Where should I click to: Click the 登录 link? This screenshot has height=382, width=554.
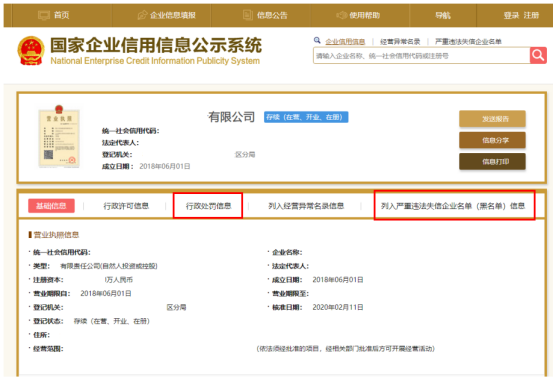click(x=511, y=15)
